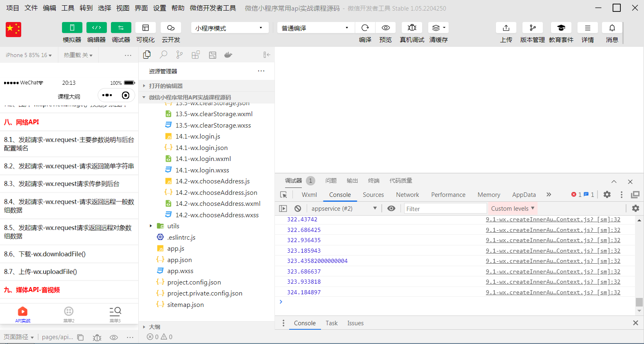
Task: Collapse the 微信小程序常用API实战课程源码 project tree
Action: (x=207, y=97)
